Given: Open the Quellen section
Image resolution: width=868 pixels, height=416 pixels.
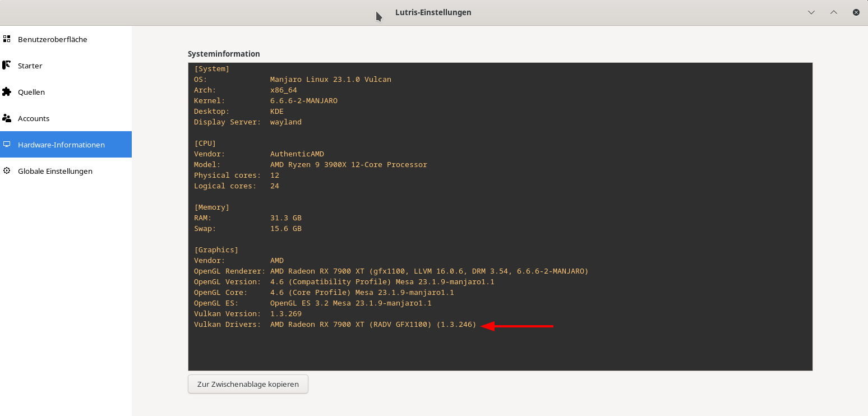Looking at the screenshot, I should coord(66,92).
